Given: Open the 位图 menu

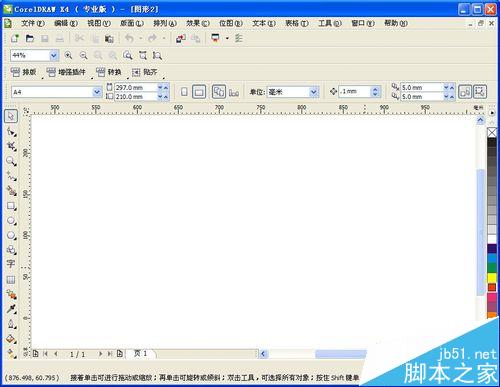Looking at the screenshot, I should coord(231,23).
